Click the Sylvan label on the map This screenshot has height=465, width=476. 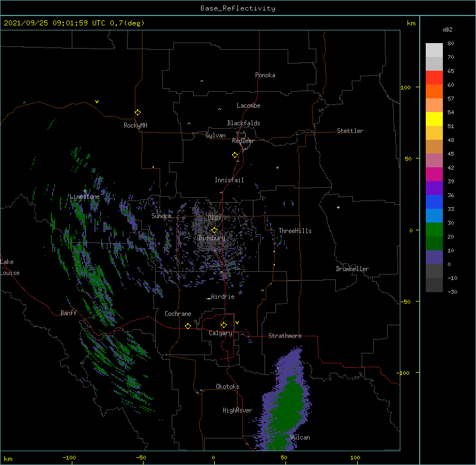click(x=215, y=135)
